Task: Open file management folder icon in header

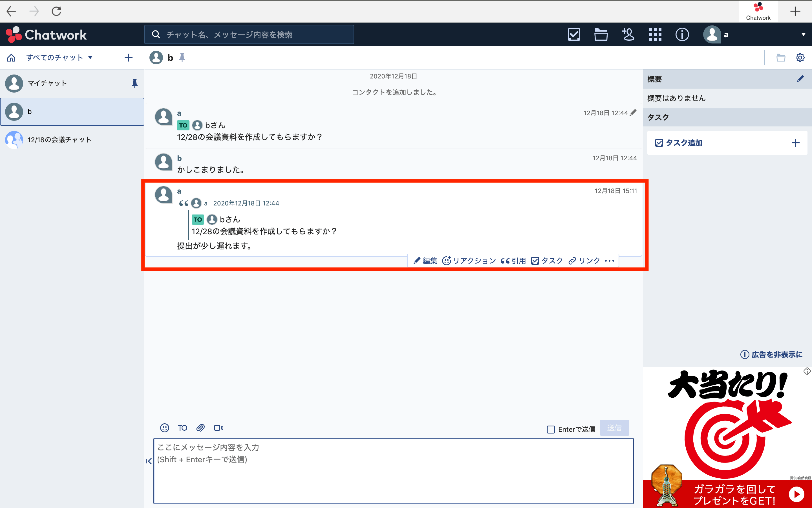Action: pos(601,35)
